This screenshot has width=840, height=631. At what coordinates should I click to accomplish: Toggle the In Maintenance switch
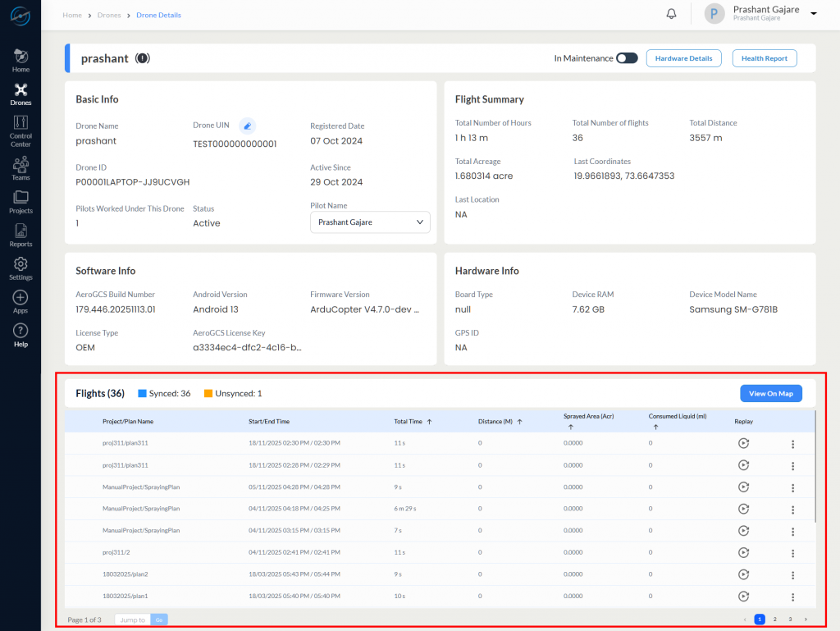(627, 58)
